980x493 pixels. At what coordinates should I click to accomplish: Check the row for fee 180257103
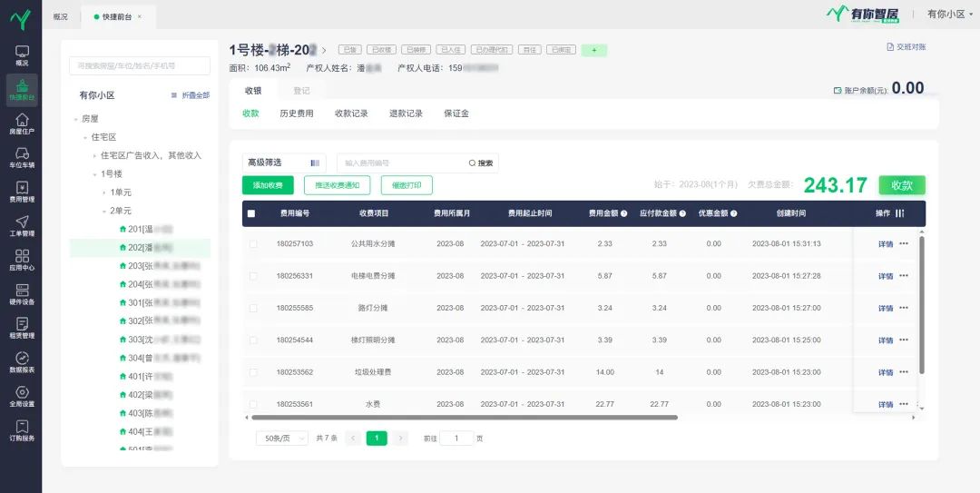pyautogui.click(x=253, y=244)
